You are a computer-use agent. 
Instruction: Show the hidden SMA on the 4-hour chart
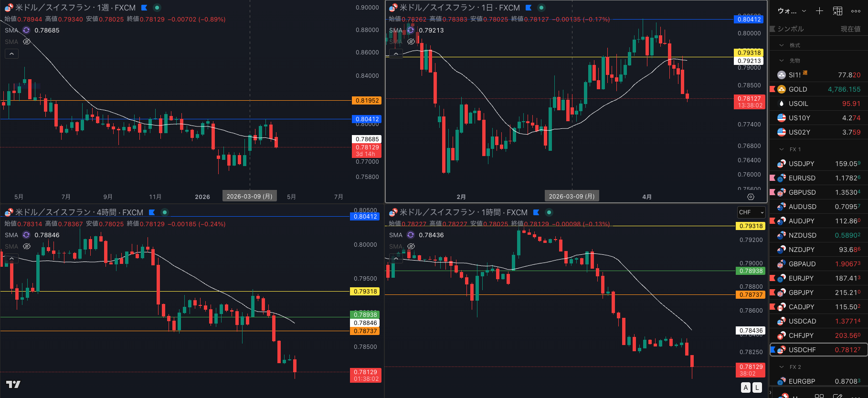pos(27,246)
